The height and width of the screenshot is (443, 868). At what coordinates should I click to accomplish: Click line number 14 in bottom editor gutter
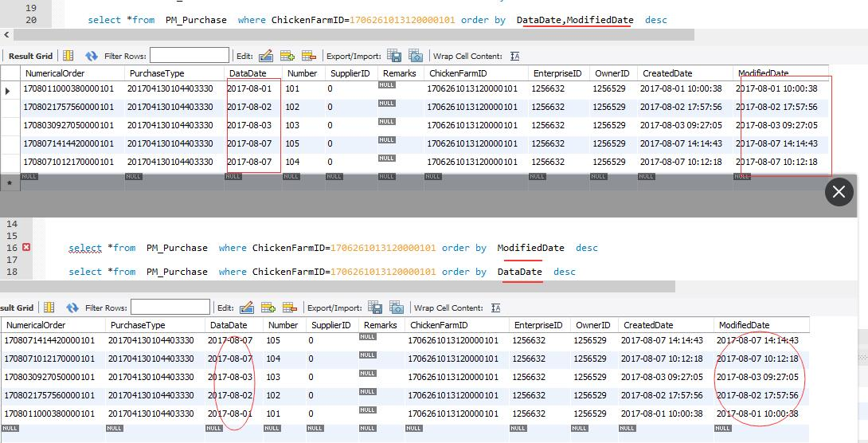coord(12,224)
